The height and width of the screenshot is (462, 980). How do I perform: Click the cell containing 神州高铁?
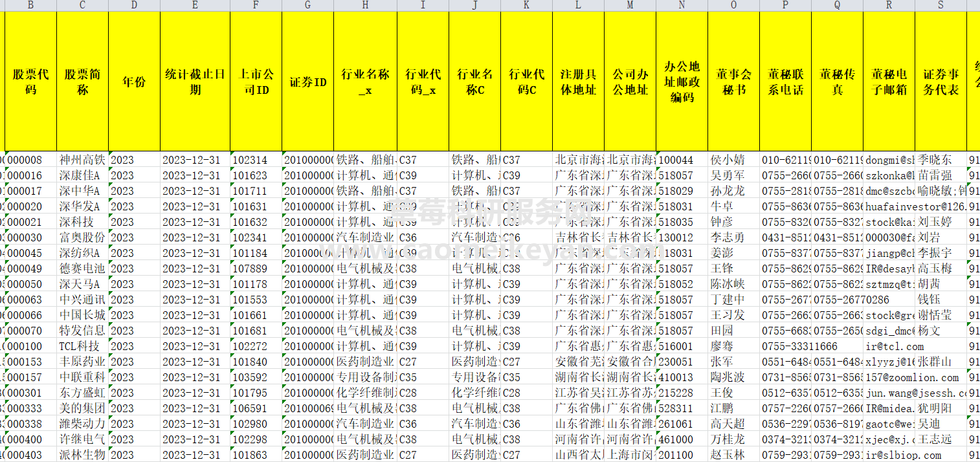click(82, 160)
